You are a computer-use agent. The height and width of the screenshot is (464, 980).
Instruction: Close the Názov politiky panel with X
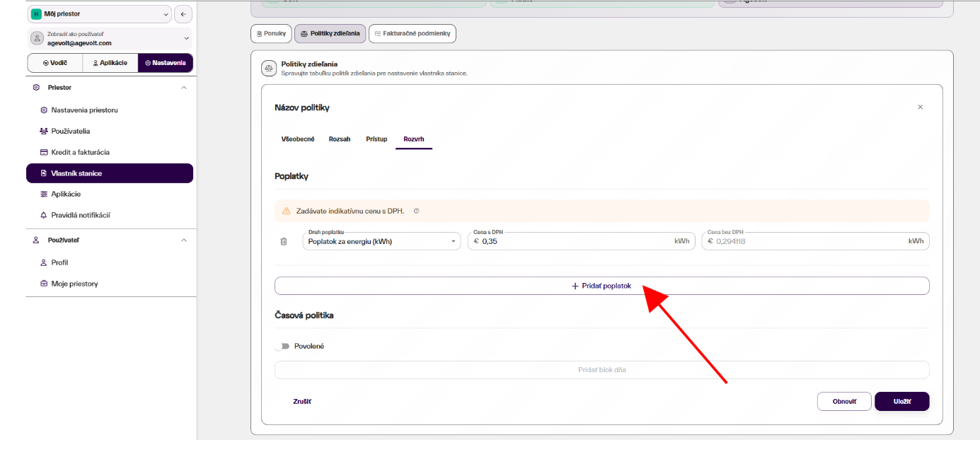[921, 108]
